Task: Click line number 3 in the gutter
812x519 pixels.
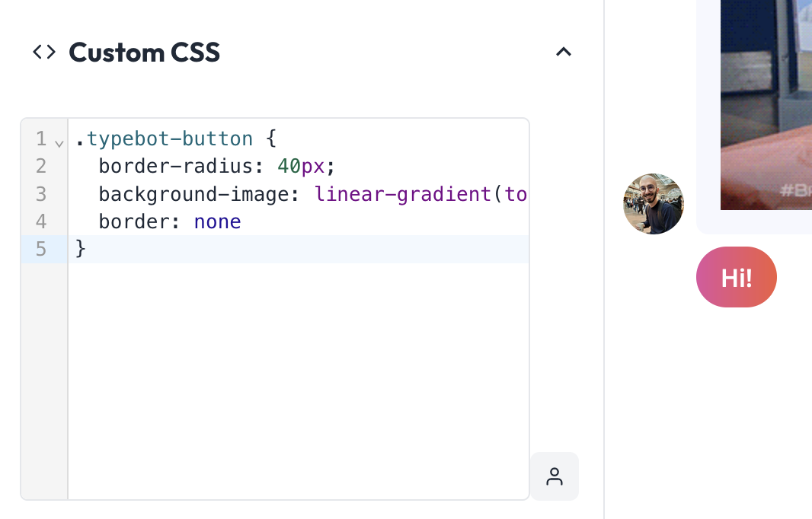Action: click(41, 194)
